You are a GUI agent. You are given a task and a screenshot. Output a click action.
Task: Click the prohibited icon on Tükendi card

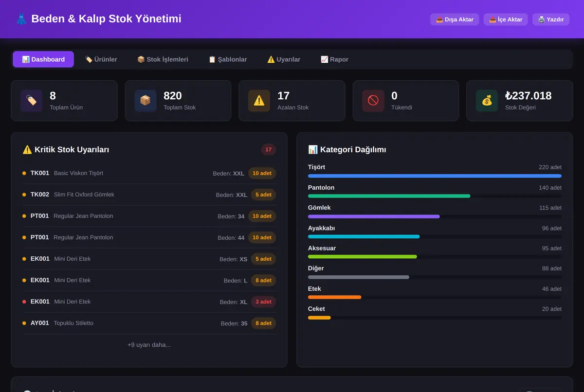(x=373, y=101)
